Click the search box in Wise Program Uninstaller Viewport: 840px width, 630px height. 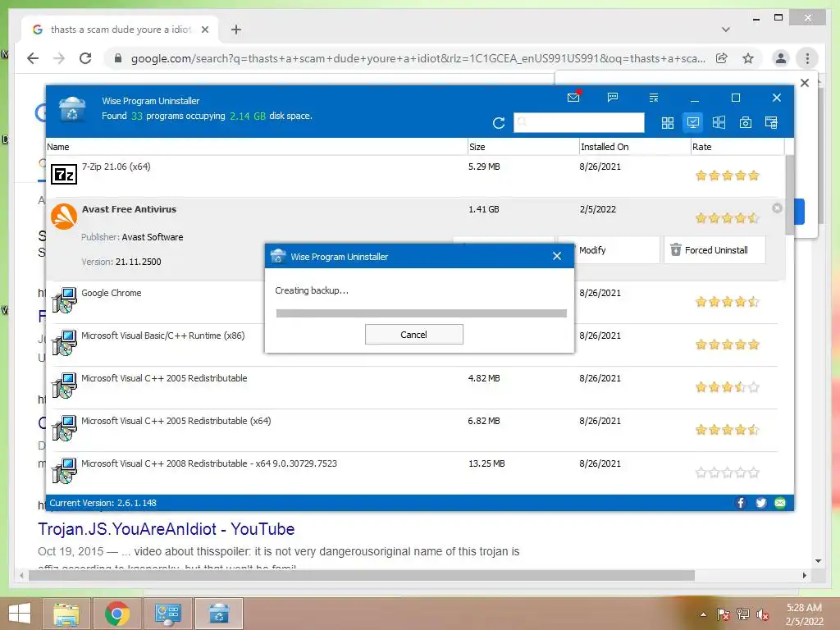(x=578, y=122)
